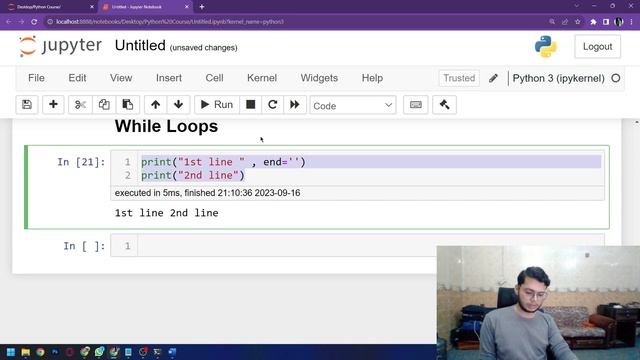Click the Python 3 (ipykernel) kernel name
Viewport: 640px width, 360px height.
coord(558,78)
